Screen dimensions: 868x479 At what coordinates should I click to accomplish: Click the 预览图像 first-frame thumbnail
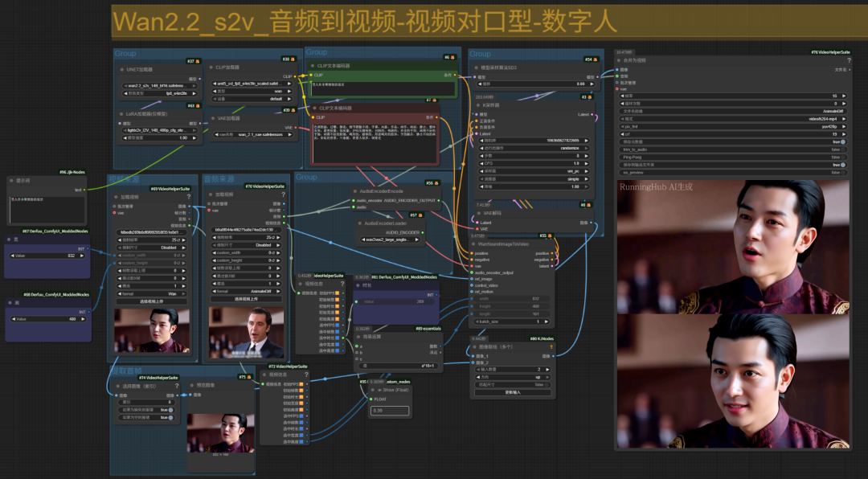[x=220, y=433]
